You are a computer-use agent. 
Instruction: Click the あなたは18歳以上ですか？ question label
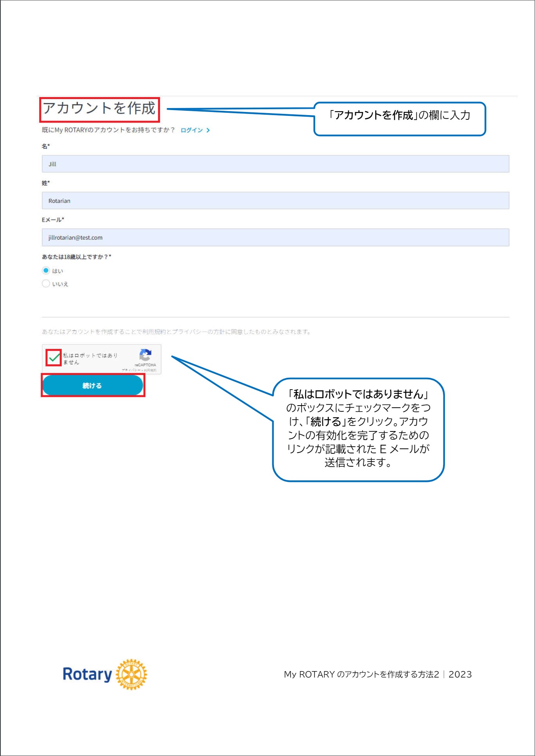(x=76, y=257)
